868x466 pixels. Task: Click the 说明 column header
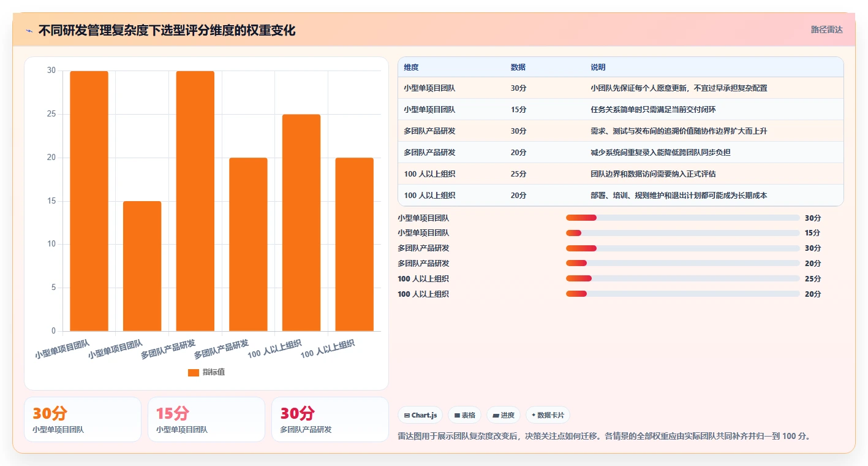click(598, 67)
